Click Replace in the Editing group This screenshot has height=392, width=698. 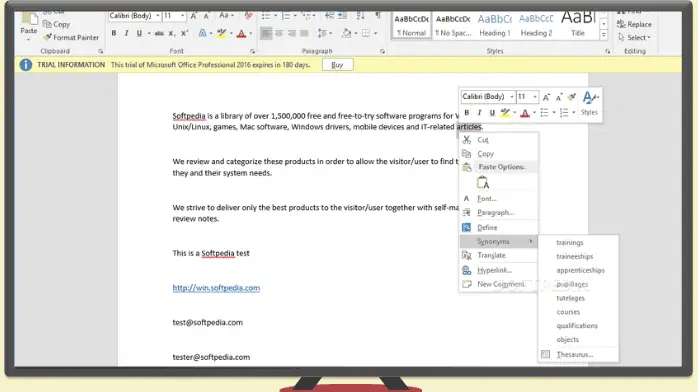point(634,24)
